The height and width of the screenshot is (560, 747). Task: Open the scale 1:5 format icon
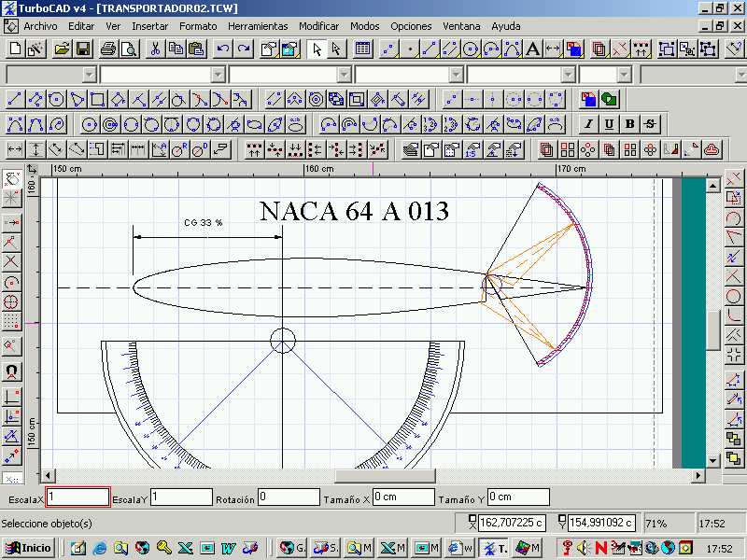[x=472, y=149]
